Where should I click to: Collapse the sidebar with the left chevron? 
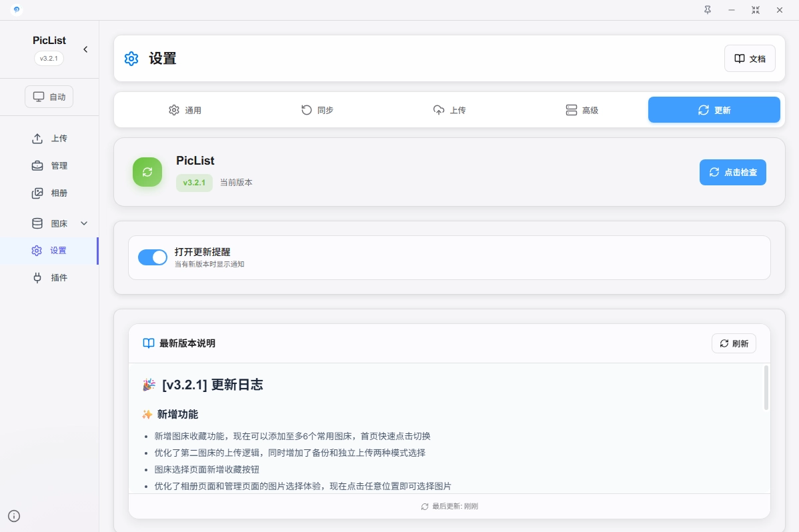click(x=85, y=49)
